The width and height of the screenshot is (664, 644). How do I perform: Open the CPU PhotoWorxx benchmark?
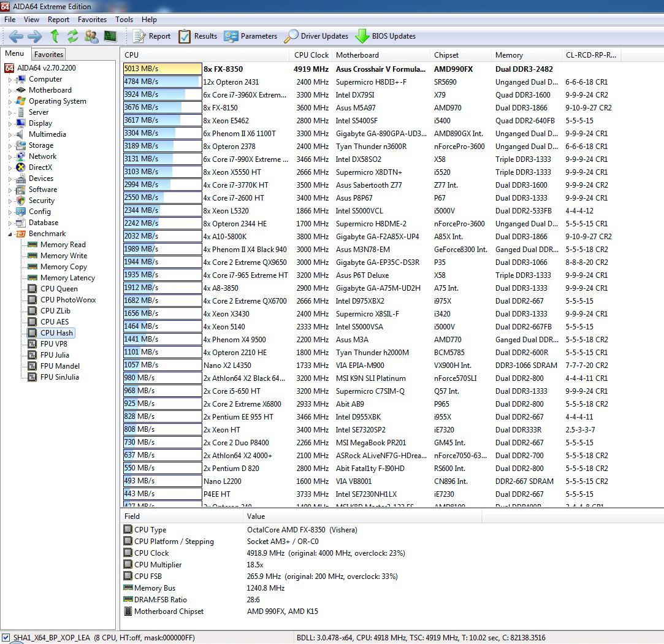click(x=62, y=299)
